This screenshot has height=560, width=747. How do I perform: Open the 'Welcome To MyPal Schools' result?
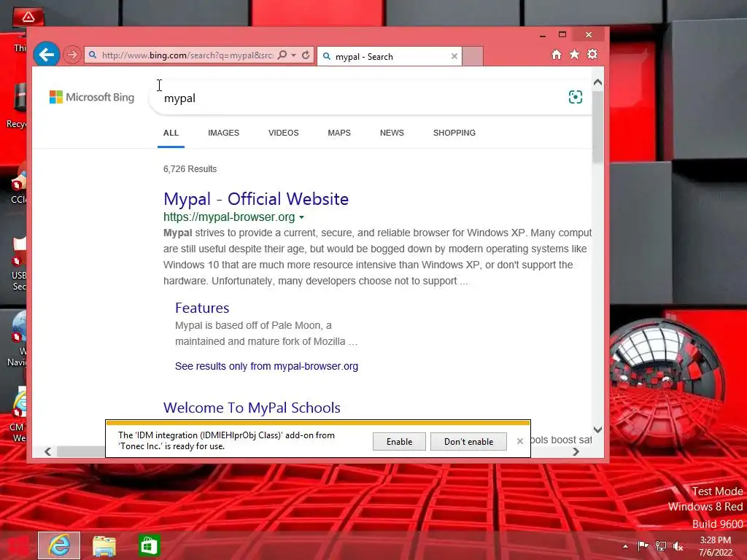point(252,408)
